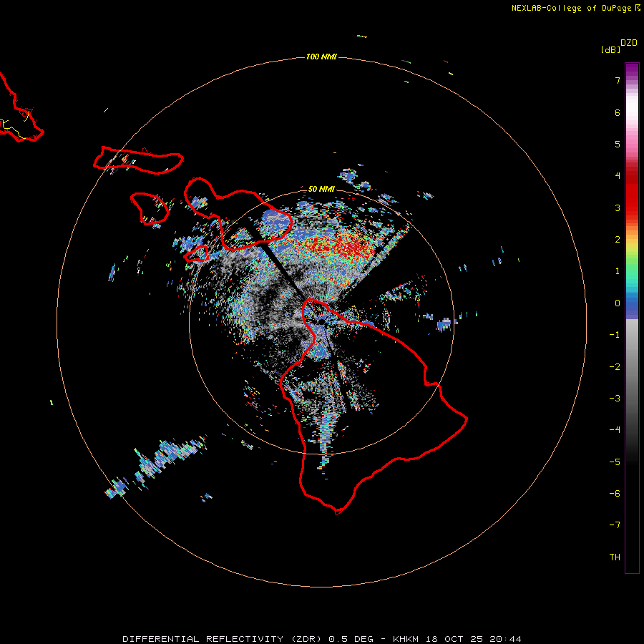Click the 50 NMI range ring label
644x644 pixels.
pos(321,189)
